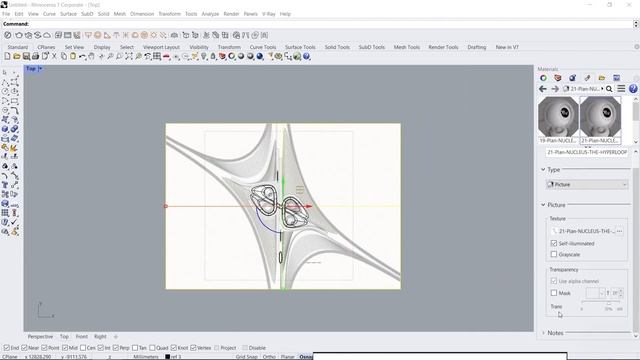This screenshot has height=360, width=640.
Task: Toggle Grid Snap in status bar
Action: [x=247, y=357]
